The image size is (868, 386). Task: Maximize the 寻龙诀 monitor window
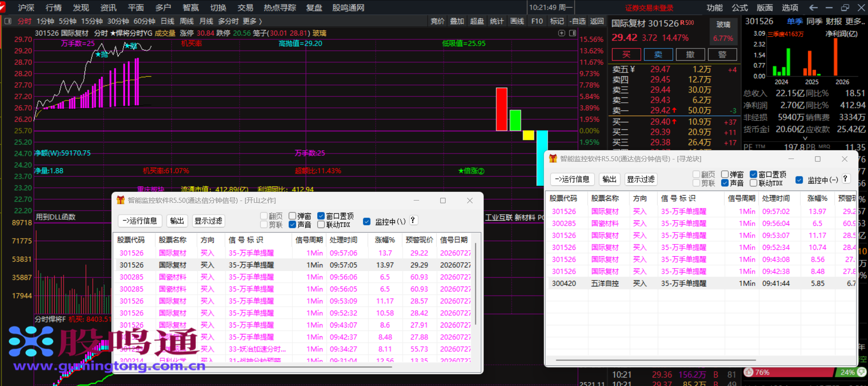coord(818,159)
